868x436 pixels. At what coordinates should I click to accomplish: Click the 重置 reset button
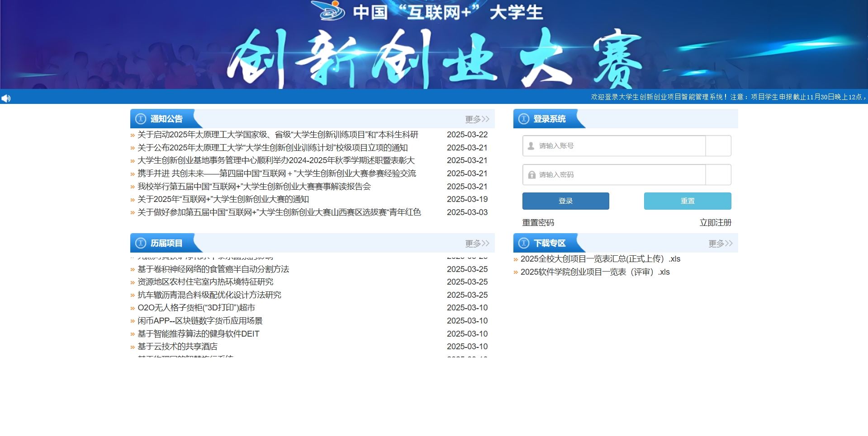688,201
